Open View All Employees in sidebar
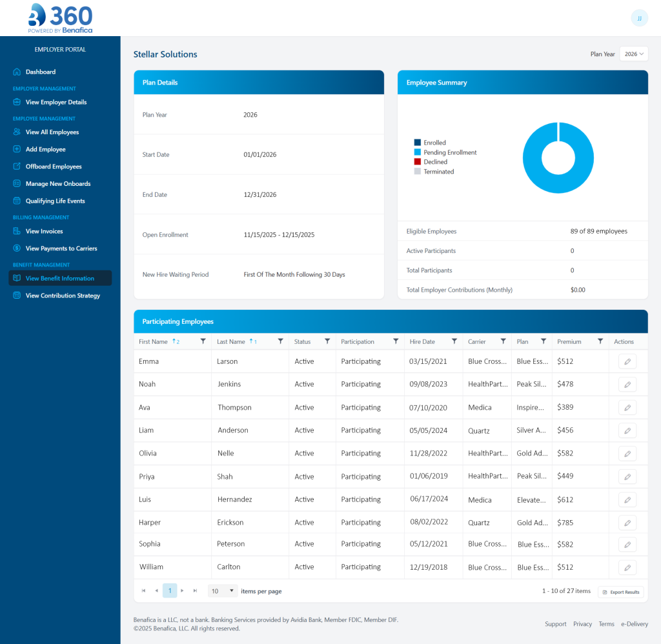661x644 pixels. tap(52, 132)
